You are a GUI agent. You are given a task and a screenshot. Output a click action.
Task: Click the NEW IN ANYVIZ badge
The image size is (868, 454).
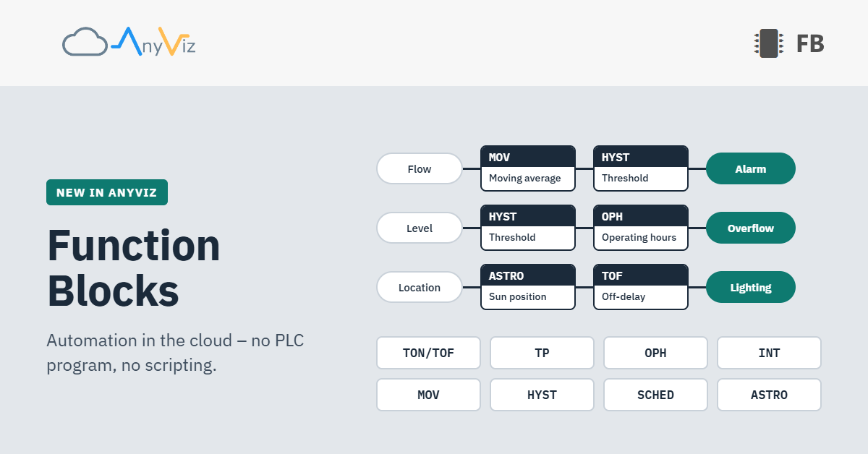tap(107, 192)
